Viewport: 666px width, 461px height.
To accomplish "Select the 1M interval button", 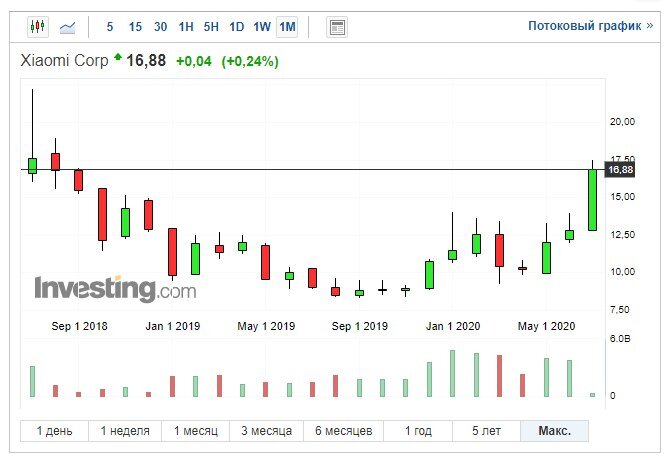I will 287,27.
